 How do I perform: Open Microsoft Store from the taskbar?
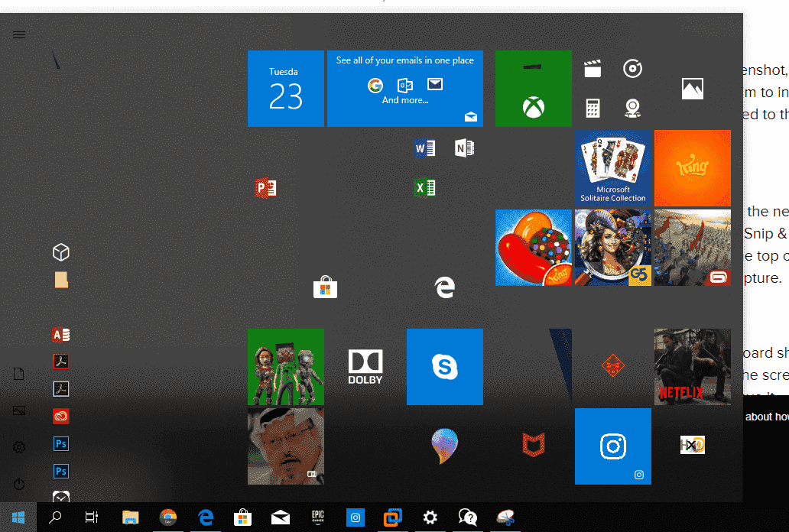point(242,517)
